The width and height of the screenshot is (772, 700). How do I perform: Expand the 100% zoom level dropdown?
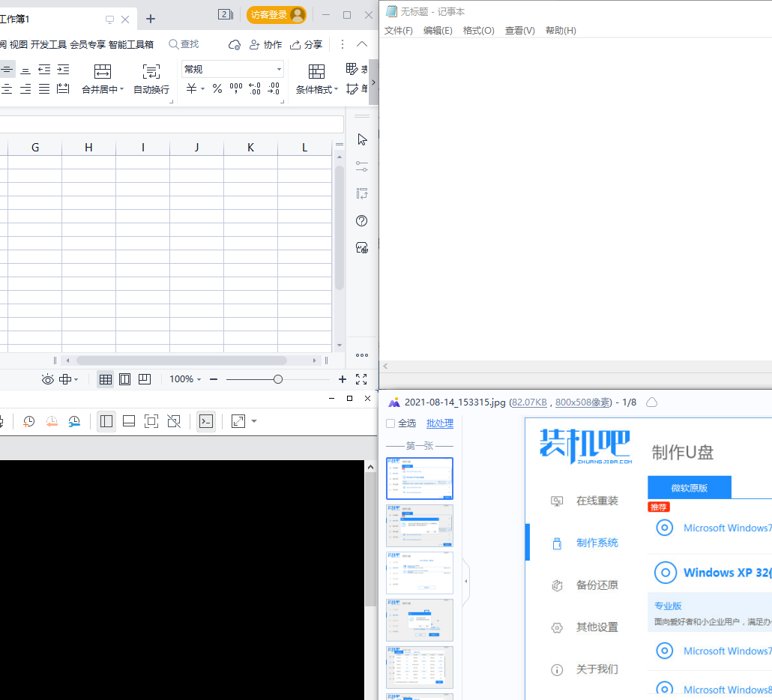[185, 379]
